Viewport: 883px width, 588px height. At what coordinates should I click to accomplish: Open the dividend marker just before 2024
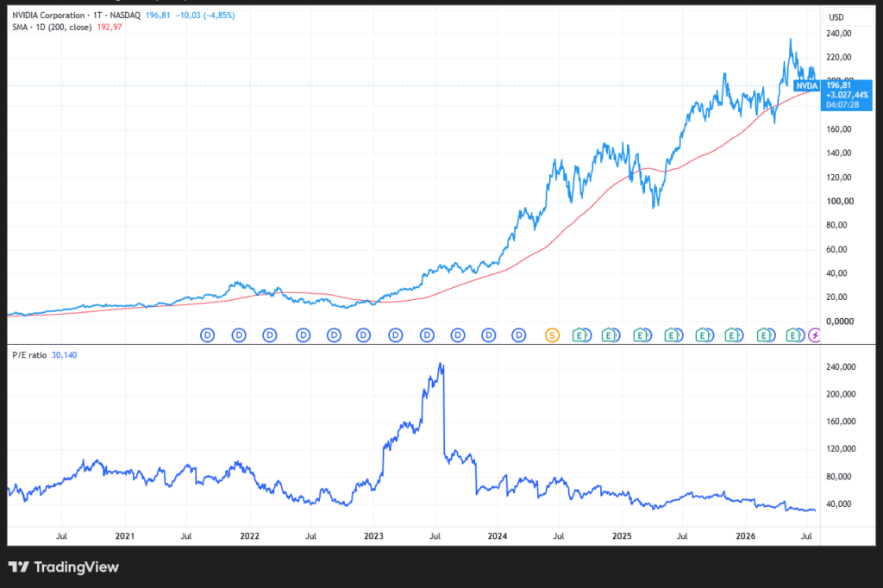coord(488,335)
